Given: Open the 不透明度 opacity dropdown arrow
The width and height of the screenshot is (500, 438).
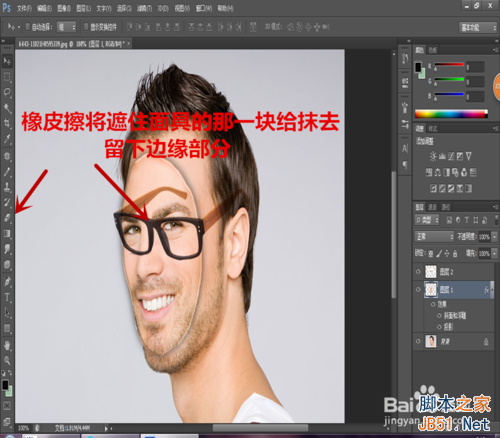Looking at the screenshot, I should click(x=495, y=237).
